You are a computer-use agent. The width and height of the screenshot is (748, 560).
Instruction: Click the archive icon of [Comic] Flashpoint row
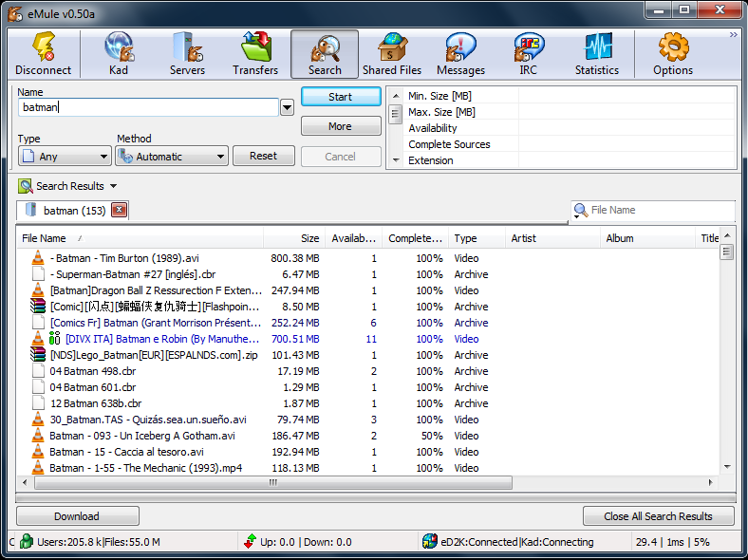38,307
